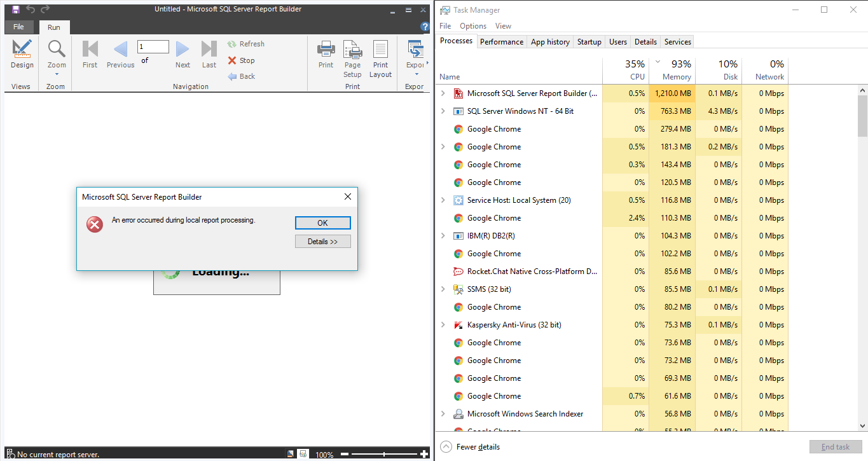Switch to the Details tab

coord(645,42)
